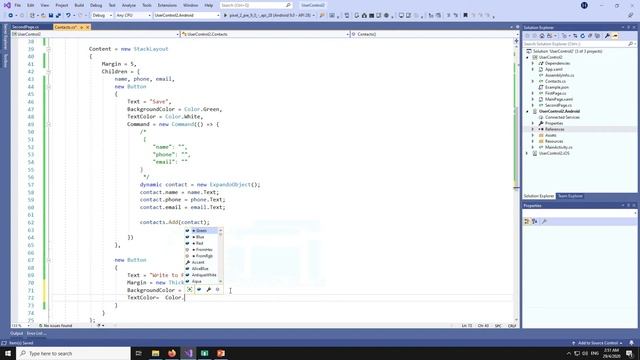Screen dimensions: 640x360
Task: Click the IntelliSense list scrollbar
Action: [x=221, y=256]
